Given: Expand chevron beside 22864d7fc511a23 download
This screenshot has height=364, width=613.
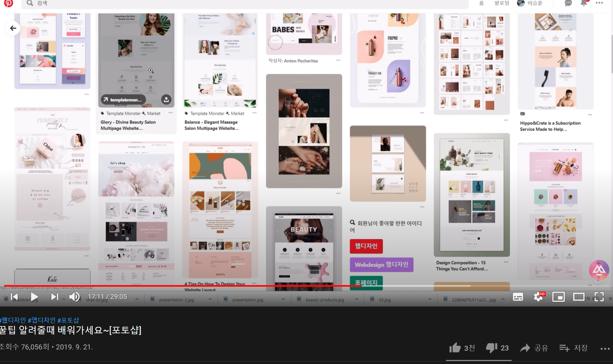Looking at the screenshot, I should (503, 299).
